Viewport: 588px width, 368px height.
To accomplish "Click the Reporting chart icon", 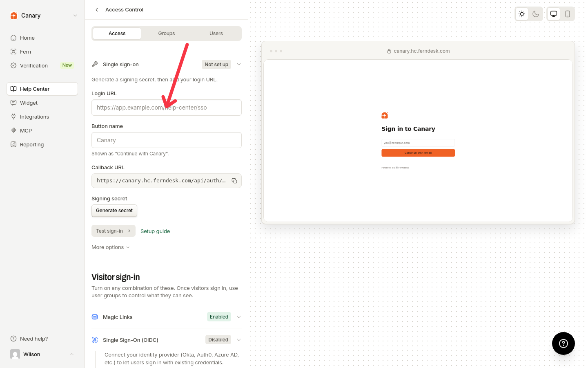I will pos(13,144).
